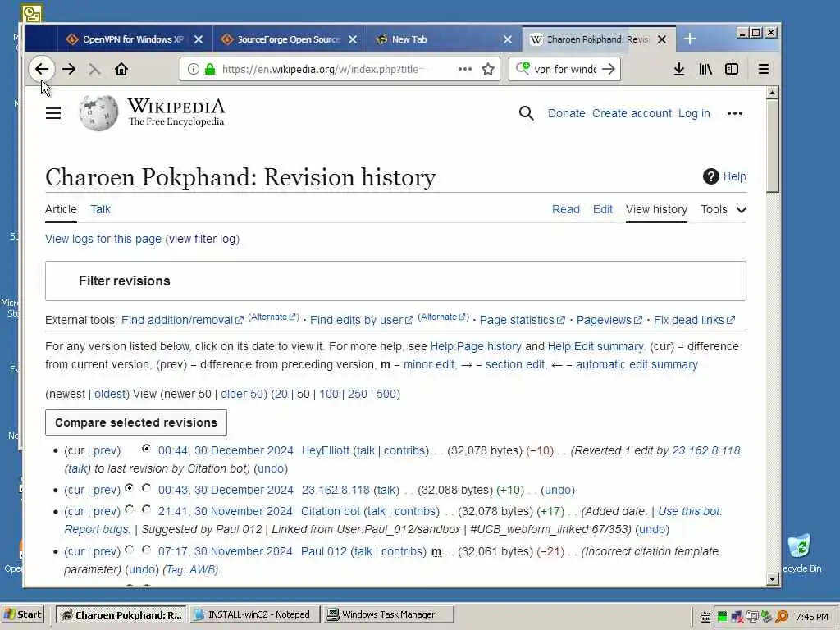This screenshot has width=840, height=630.
Task: Click the 'vpn for windc' search box
Action: [x=565, y=69]
